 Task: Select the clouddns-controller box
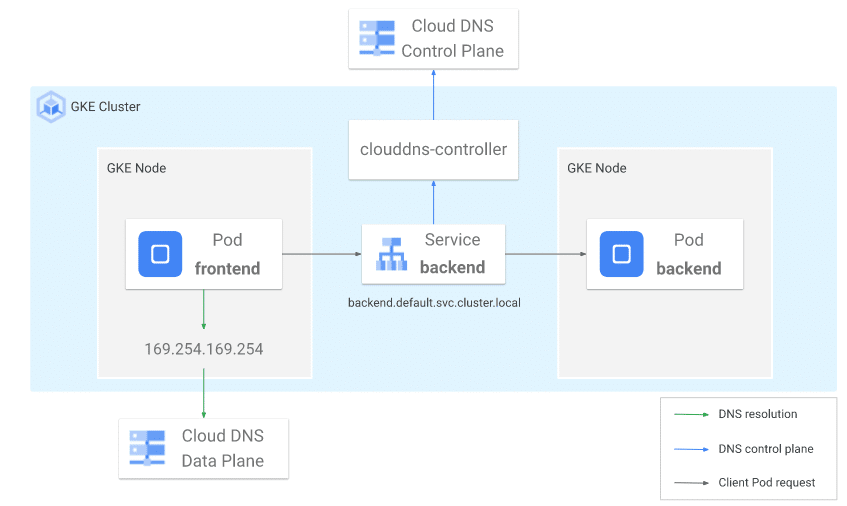tap(433, 150)
